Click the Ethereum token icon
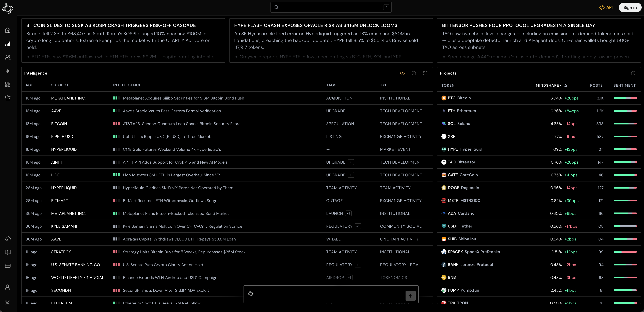 444,111
